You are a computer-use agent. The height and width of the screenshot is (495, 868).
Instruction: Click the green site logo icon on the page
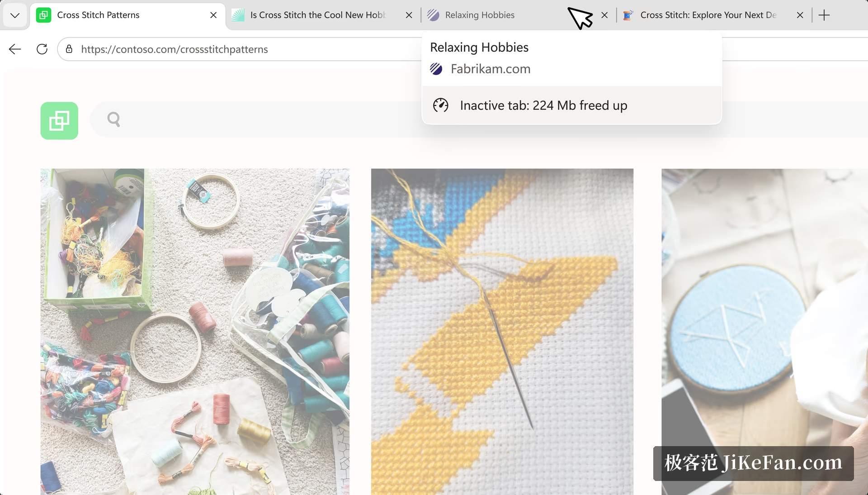(59, 121)
